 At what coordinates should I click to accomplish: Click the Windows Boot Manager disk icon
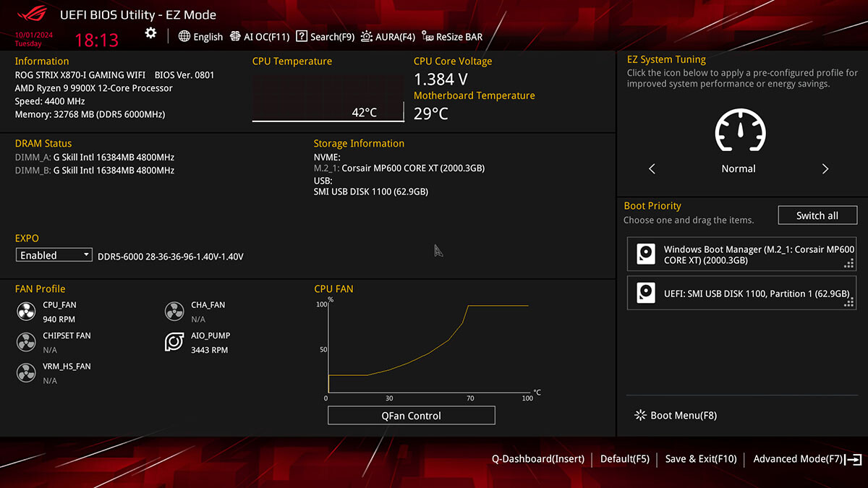[x=645, y=254]
